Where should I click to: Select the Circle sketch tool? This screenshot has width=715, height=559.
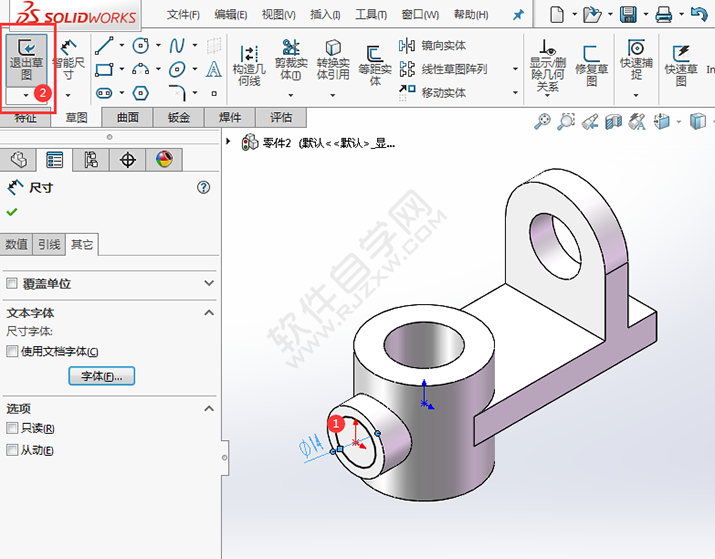(x=140, y=45)
